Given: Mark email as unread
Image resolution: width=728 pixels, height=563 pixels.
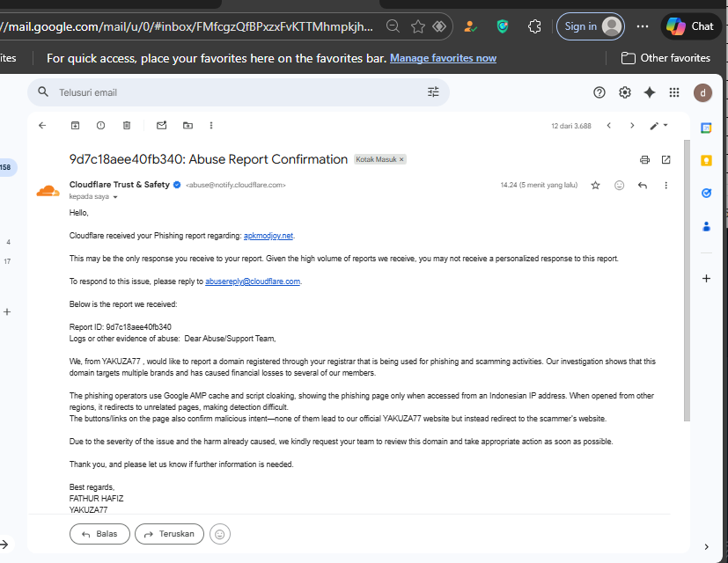Looking at the screenshot, I should coord(162,125).
